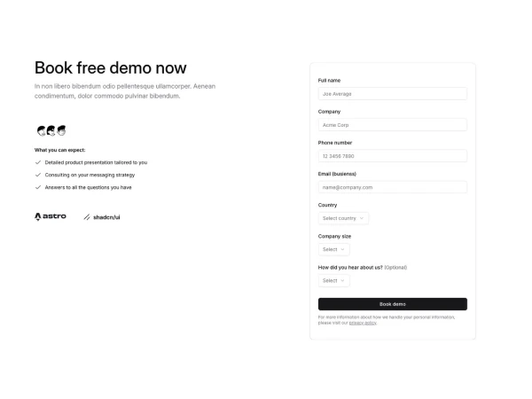Click the What you can expect text
The height and width of the screenshot is (399, 532).
click(x=60, y=150)
